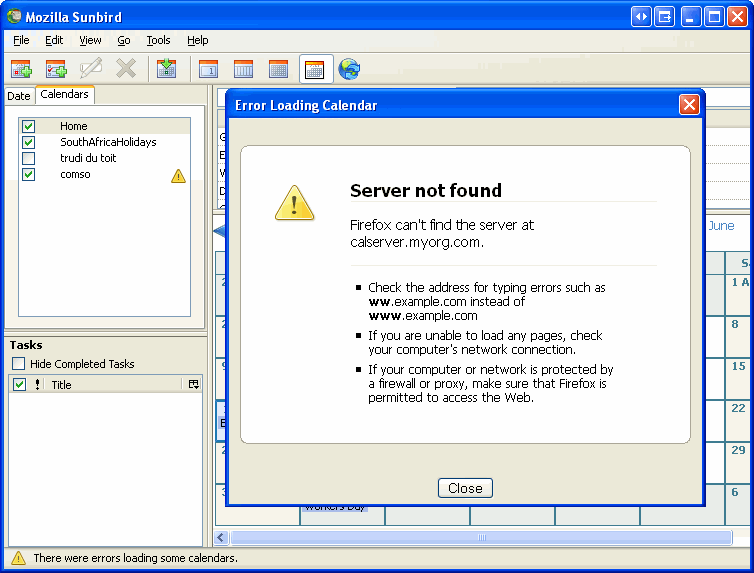Click day 15 in the calendar grid
Viewport: 754px width, 573px height.
point(738,366)
